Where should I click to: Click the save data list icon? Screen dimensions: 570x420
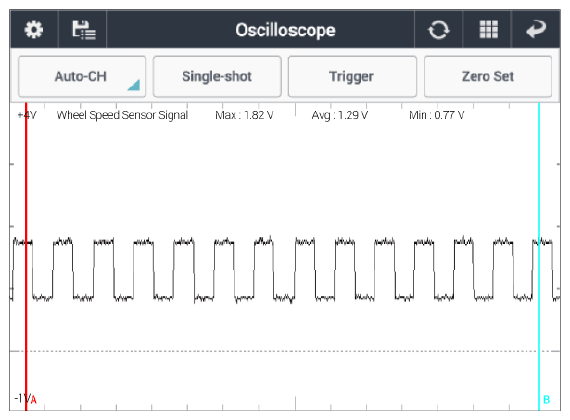pyautogui.click(x=84, y=30)
